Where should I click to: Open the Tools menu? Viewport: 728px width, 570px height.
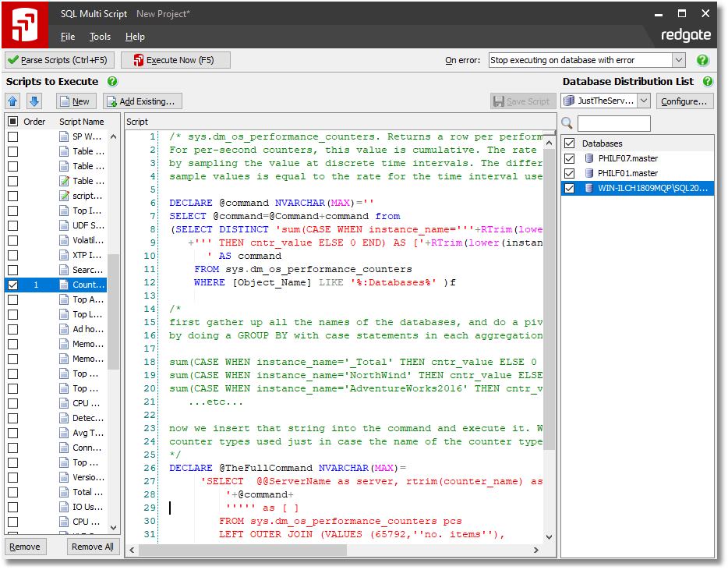tap(100, 37)
